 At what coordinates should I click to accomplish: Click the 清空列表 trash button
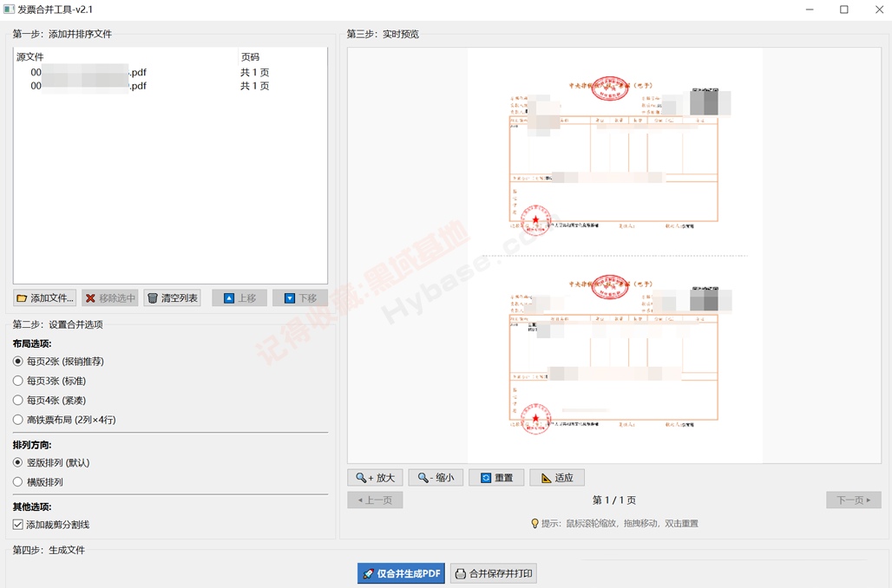(x=173, y=298)
